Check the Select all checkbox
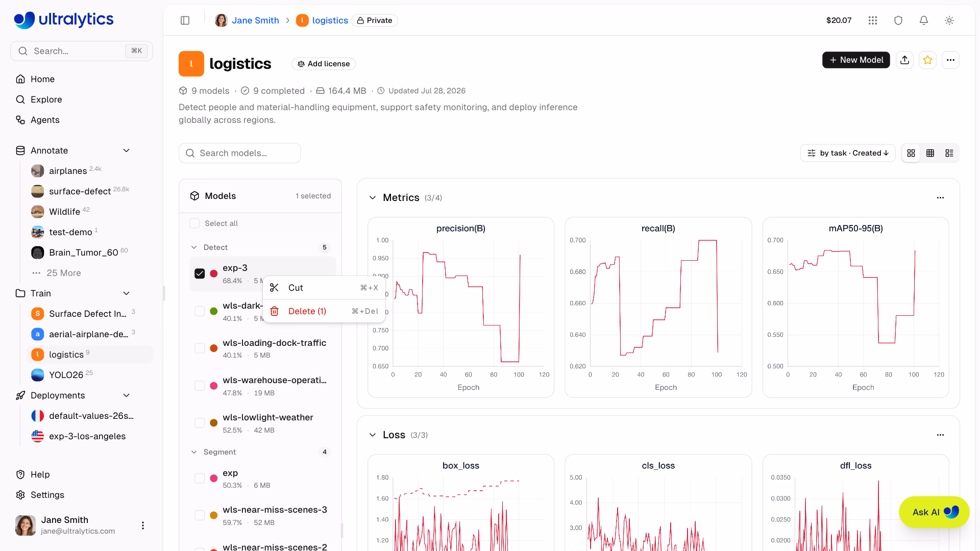980x551 pixels. point(194,223)
